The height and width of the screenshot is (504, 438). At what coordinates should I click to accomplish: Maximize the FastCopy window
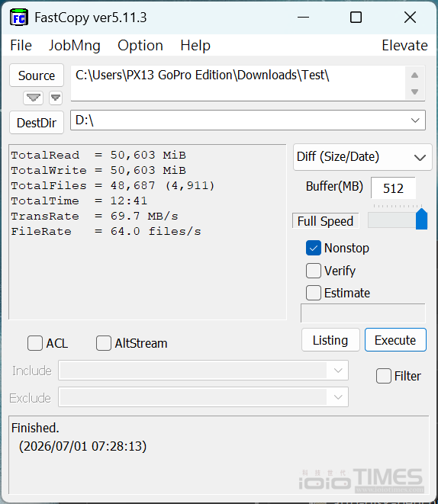356,18
